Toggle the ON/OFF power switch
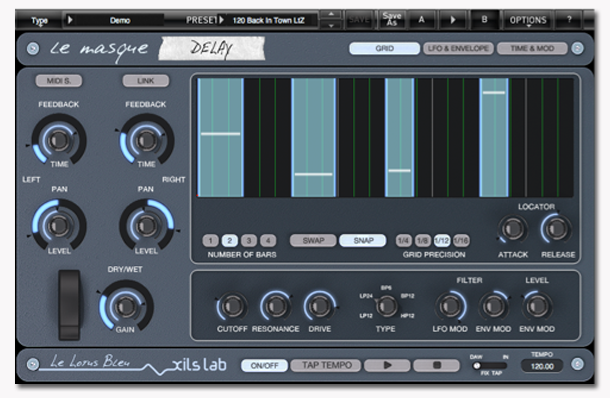The height and width of the screenshot is (398, 610). tap(264, 365)
